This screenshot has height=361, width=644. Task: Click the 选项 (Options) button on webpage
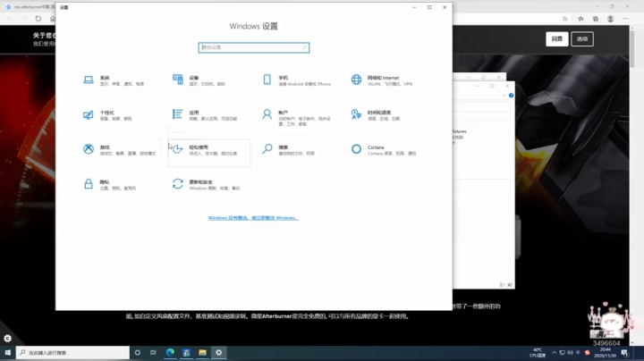click(582, 39)
